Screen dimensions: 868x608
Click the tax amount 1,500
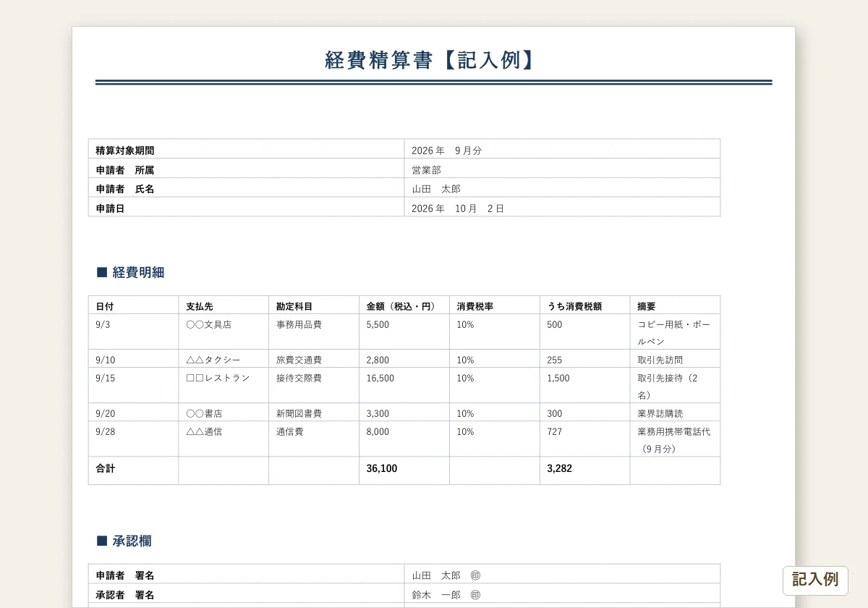tap(558, 378)
